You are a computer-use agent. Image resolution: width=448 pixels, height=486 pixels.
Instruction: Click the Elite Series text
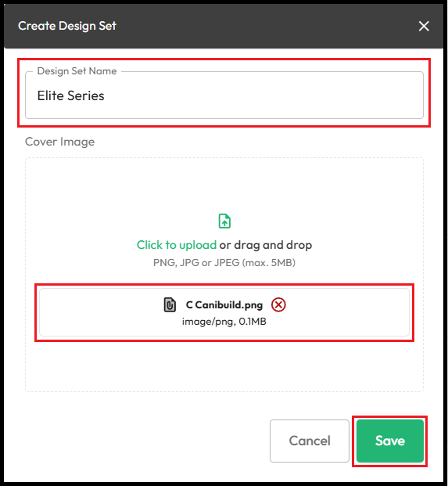[x=70, y=95]
